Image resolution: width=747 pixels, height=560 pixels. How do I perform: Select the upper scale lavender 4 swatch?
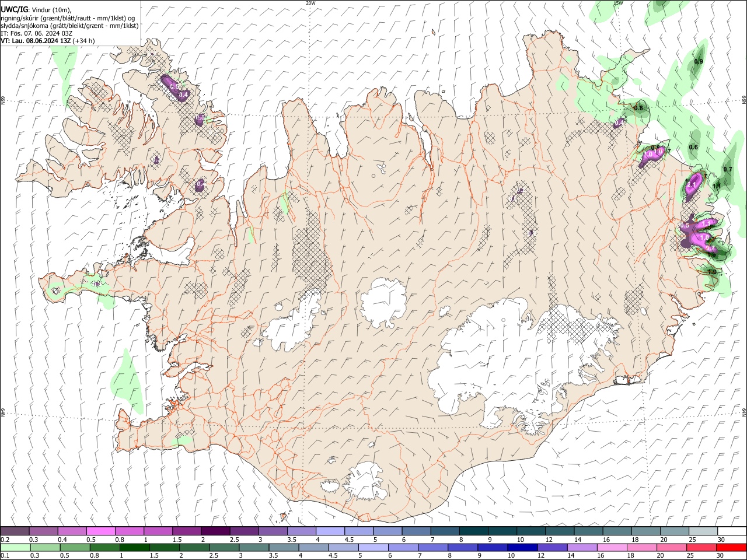pyautogui.click(x=330, y=531)
